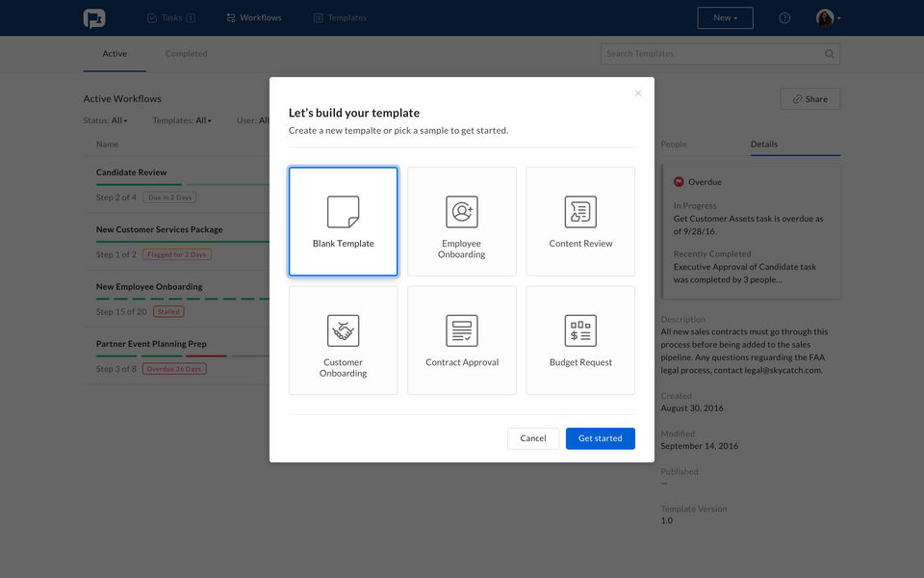This screenshot has width=924, height=578.
Task: Open the New dropdown button
Action: tap(725, 17)
